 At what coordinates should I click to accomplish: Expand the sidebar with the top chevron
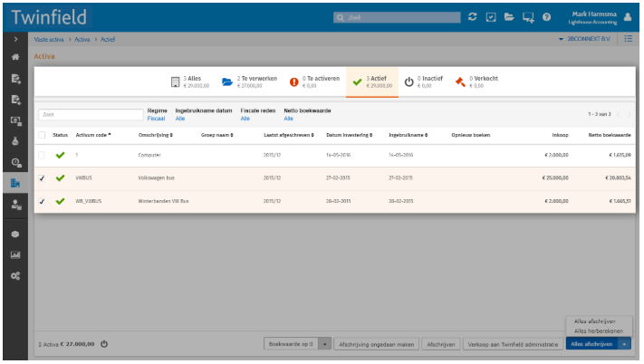tap(15, 40)
